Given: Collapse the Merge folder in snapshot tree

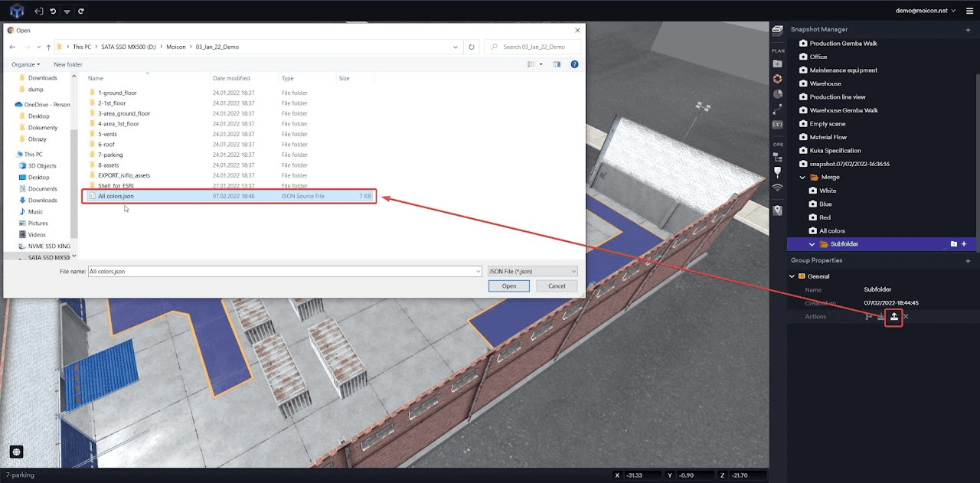Looking at the screenshot, I should 802,178.
